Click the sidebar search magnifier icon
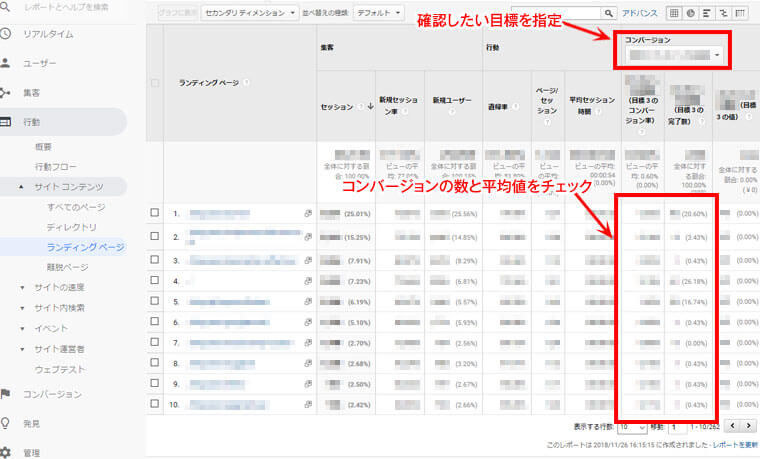 click(x=5, y=7)
